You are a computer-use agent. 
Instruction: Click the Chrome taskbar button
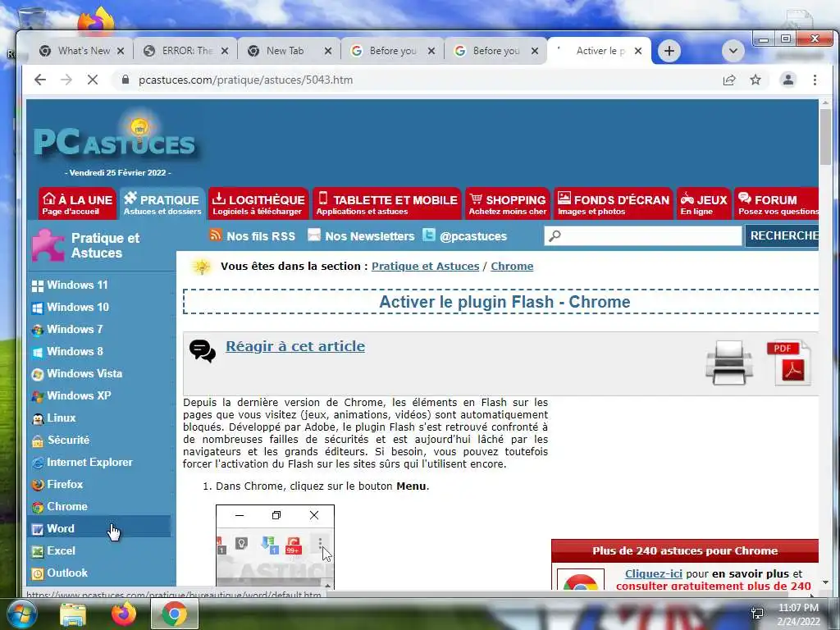click(174, 614)
